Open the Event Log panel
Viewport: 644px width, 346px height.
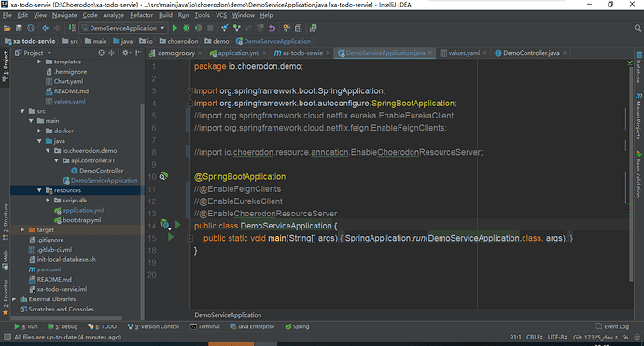click(x=612, y=326)
